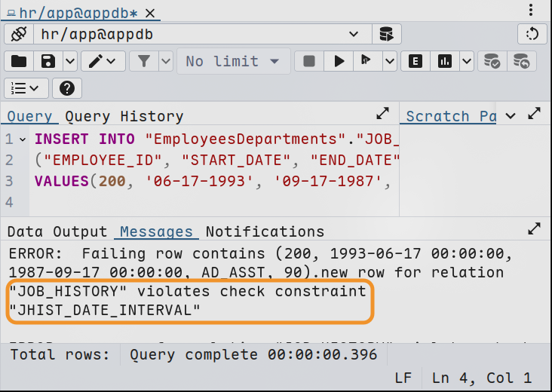Switch to the Data Output tab
Viewport: 552px width, 392px height.
click(57, 231)
